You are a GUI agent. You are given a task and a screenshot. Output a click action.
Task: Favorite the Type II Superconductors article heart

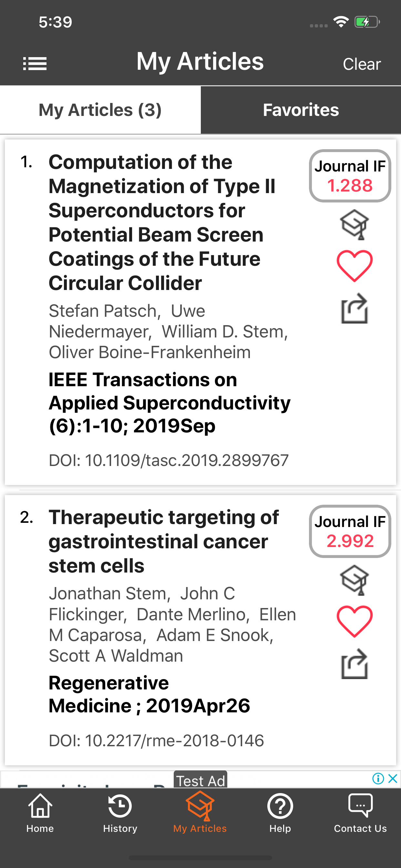[x=355, y=266]
